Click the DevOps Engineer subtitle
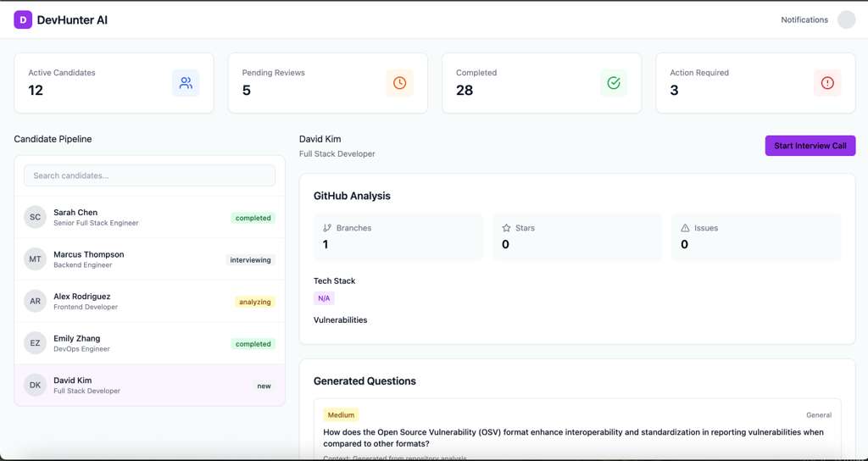 tap(81, 349)
